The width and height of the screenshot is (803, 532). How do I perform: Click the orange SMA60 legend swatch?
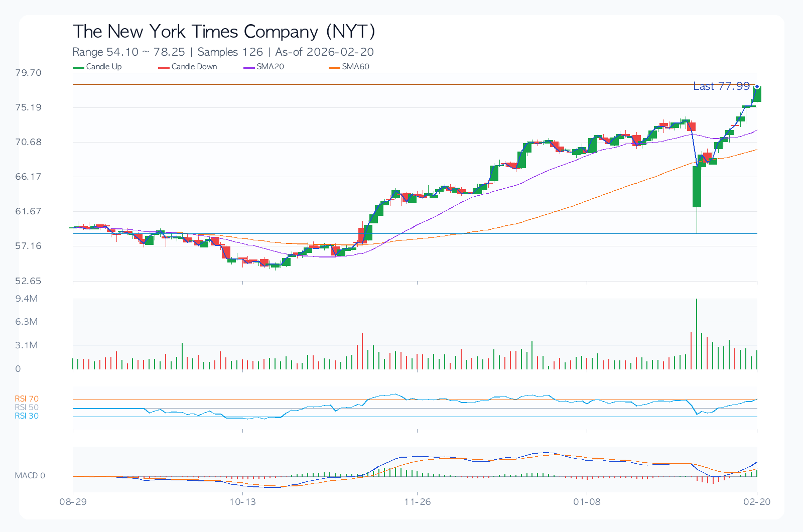[335, 67]
